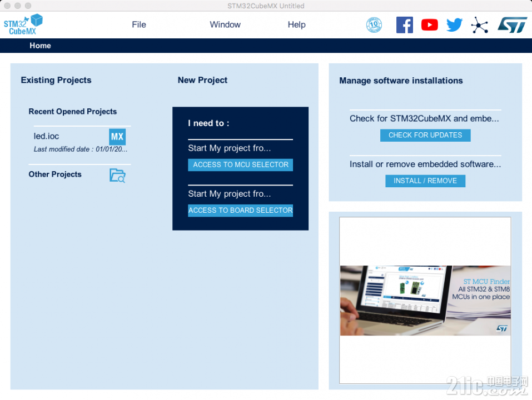Click the 'Start My project fro...' text above board selector
This screenshot has width=532, height=400.
click(x=230, y=194)
